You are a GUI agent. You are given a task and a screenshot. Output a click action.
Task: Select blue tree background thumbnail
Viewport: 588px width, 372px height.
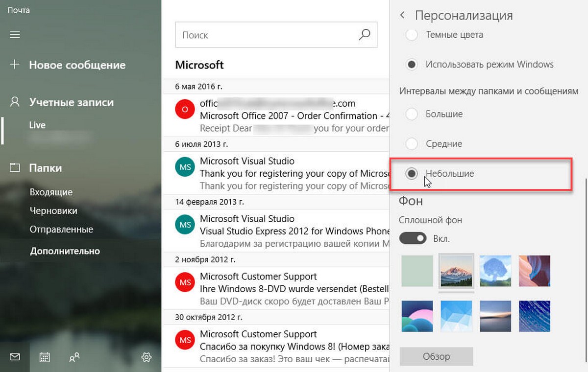(x=495, y=271)
